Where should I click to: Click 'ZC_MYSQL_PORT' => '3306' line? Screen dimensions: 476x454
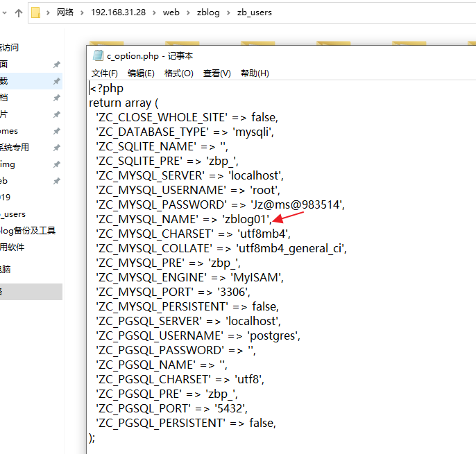pos(173,292)
